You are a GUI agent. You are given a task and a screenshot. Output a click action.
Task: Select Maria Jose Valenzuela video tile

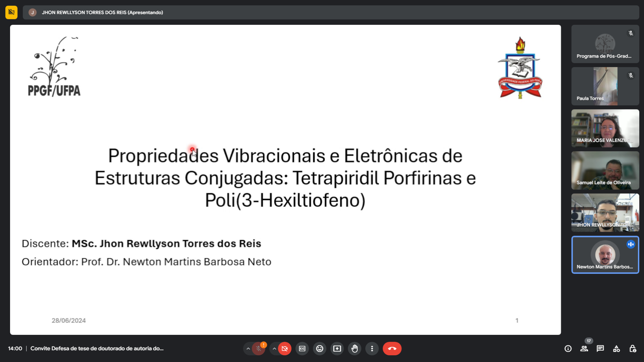605,128
